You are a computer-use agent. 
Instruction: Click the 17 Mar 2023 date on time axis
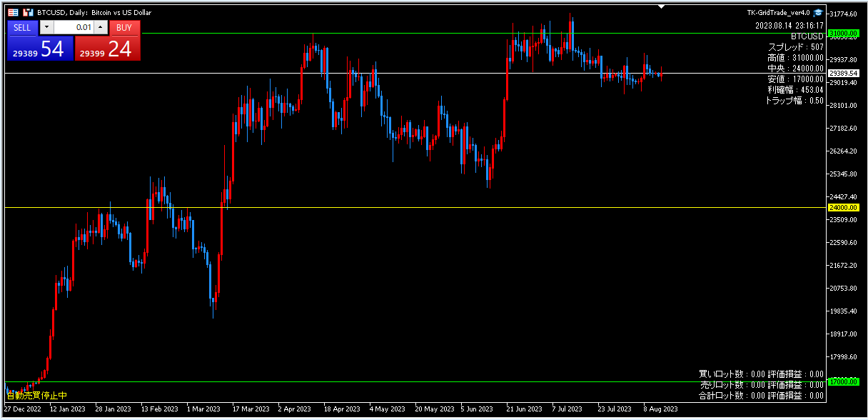[x=251, y=409]
